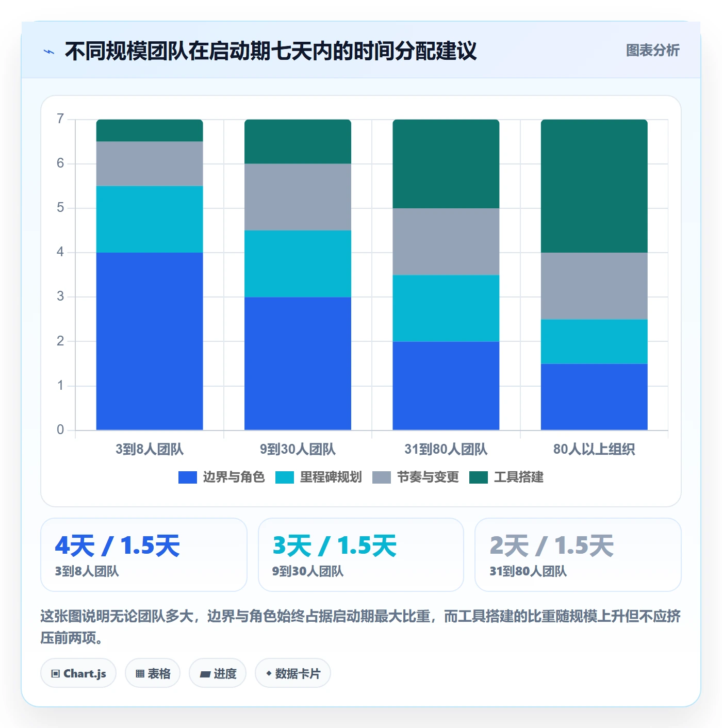Click the green 工具搭建 segment of the 80人以上组织 bar
Screen dimensions: 722x728
coord(594,186)
